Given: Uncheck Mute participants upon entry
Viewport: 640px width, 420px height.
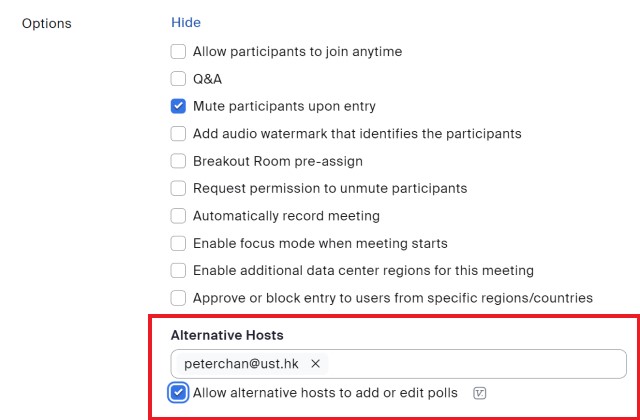Looking at the screenshot, I should (178, 106).
